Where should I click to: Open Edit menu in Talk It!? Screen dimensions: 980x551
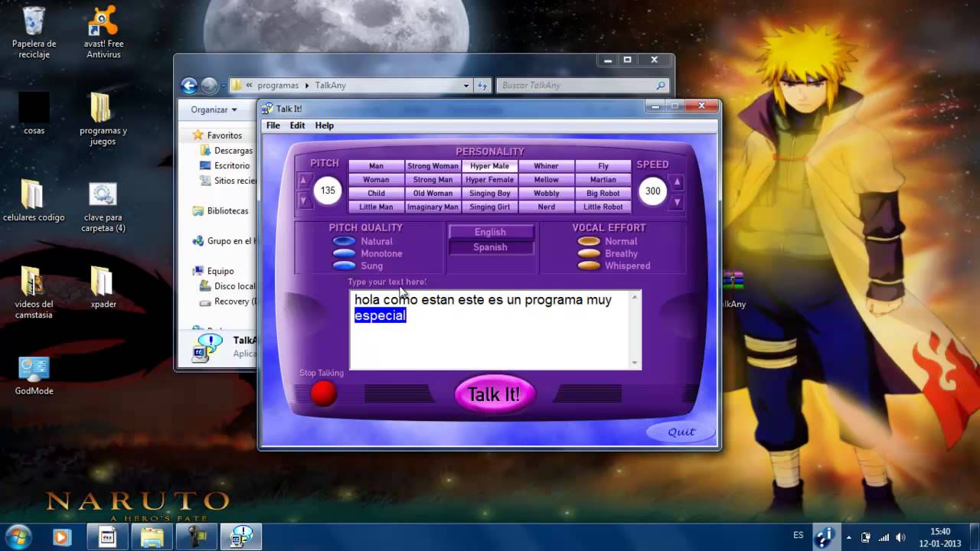pos(297,126)
